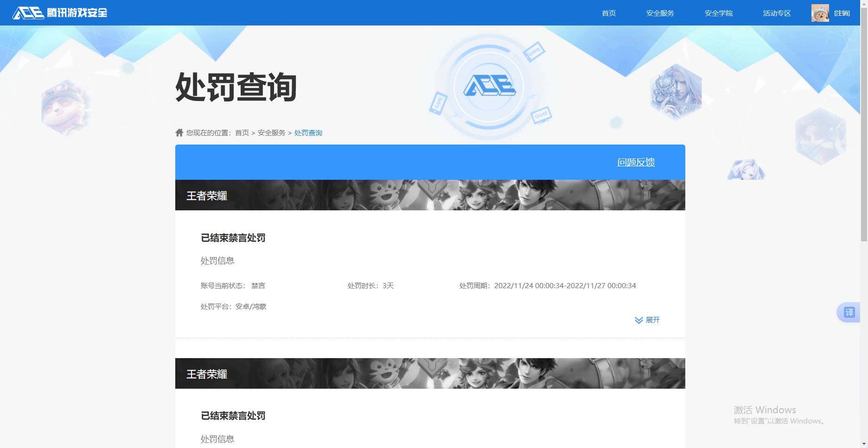Expand the penalty details with 展开

pos(653,320)
